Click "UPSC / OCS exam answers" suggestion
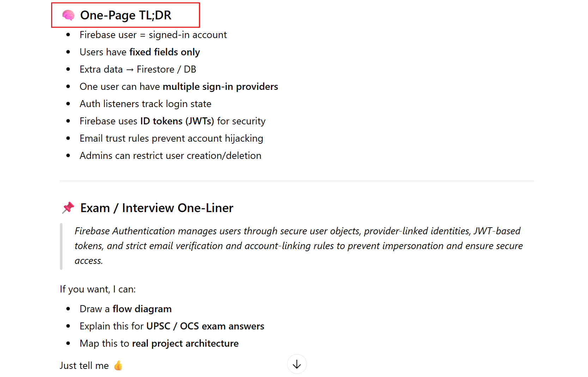This screenshot has height=377, width=588. coord(205,326)
